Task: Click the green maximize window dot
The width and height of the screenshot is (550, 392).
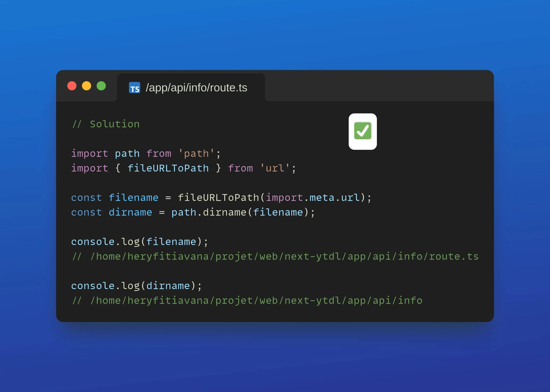Action: pos(101,86)
